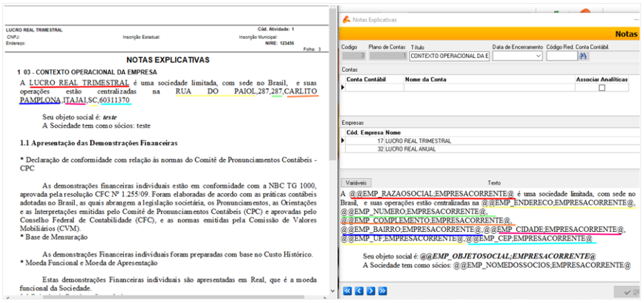Click the NOTAS EXPLICATIVAS heading in document
644x303 pixels.
pos(168,60)
